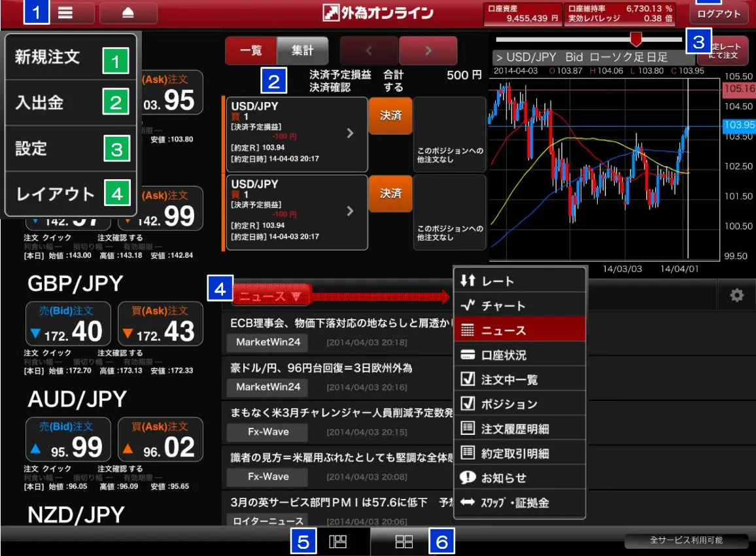Expand first USD/JPY position details chevron
The width and height of the screenshot is (756, 556).
coord(350,133)
